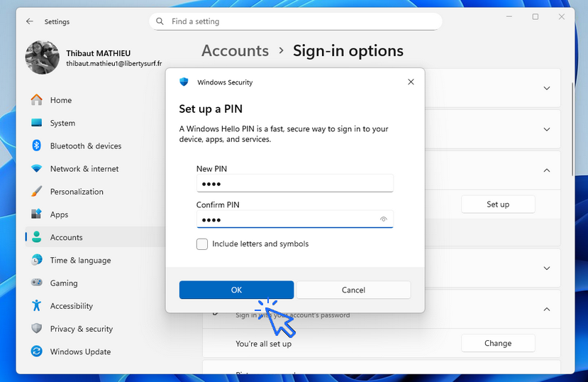The height and width of the screenshot is (382, 588).
Task: Click the Bluetooth icon in sidebar
Action: 36,146
